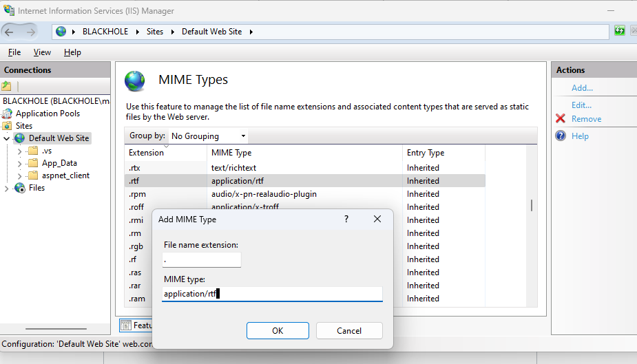637x364 pixels.
Task: Click the Help link in Actions
Action: 580,136
